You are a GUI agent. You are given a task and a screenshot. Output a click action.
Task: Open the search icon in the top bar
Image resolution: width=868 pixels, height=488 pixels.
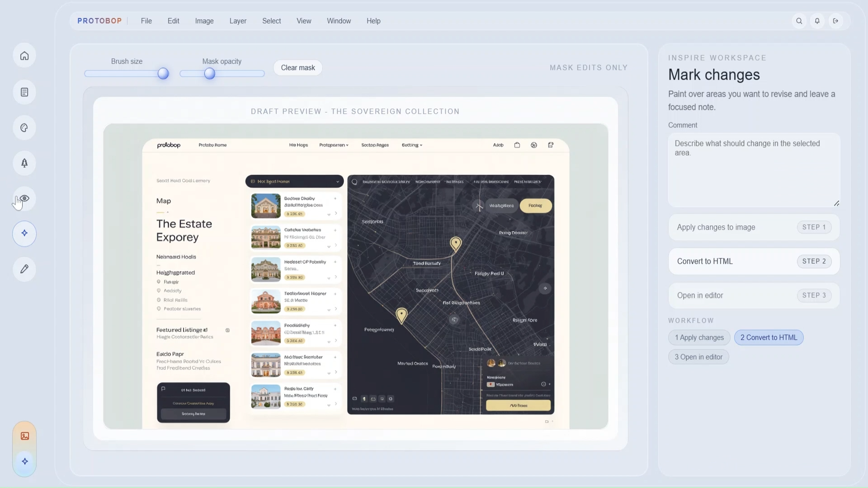[799, 21]
